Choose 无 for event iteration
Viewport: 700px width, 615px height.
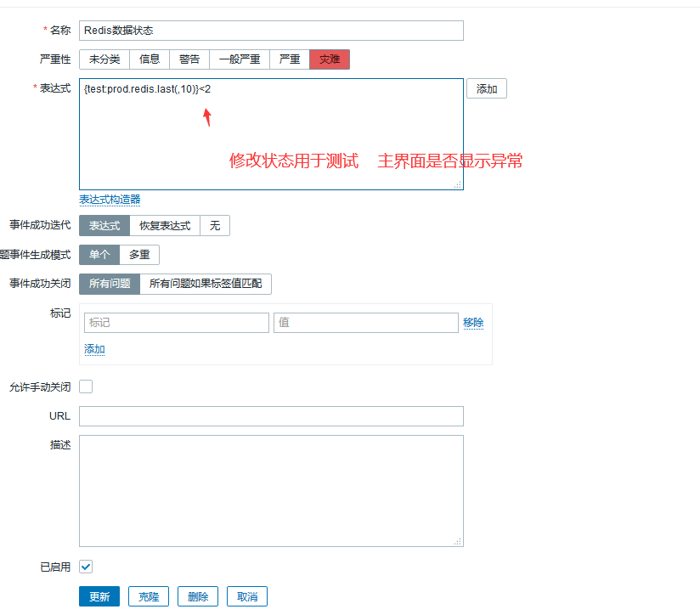click(x=215, y=226)
